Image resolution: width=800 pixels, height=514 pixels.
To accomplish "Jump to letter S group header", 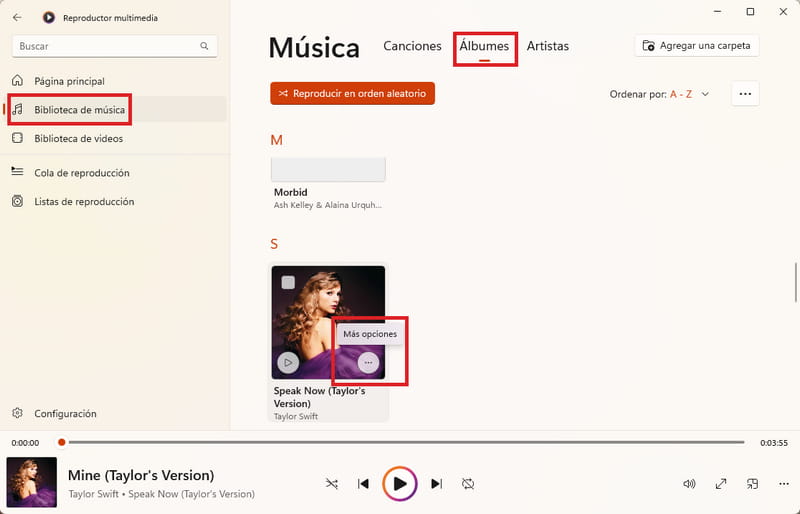I will click(x=274, y=244).
